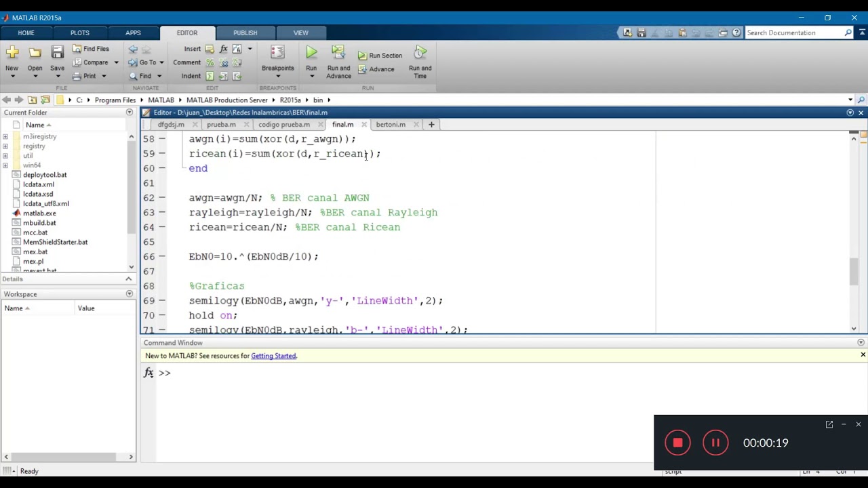Click the Save disk icon

click(57, 52)
